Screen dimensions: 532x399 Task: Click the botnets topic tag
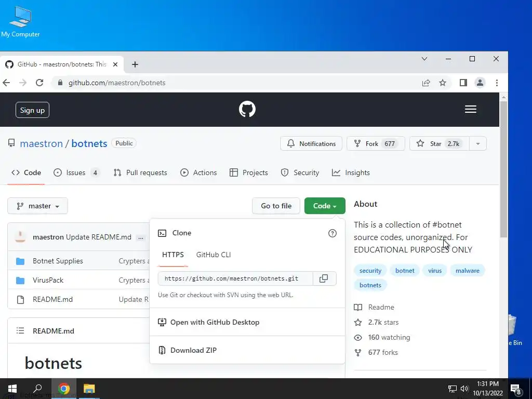pyautogui.click(x=370, y=285)
